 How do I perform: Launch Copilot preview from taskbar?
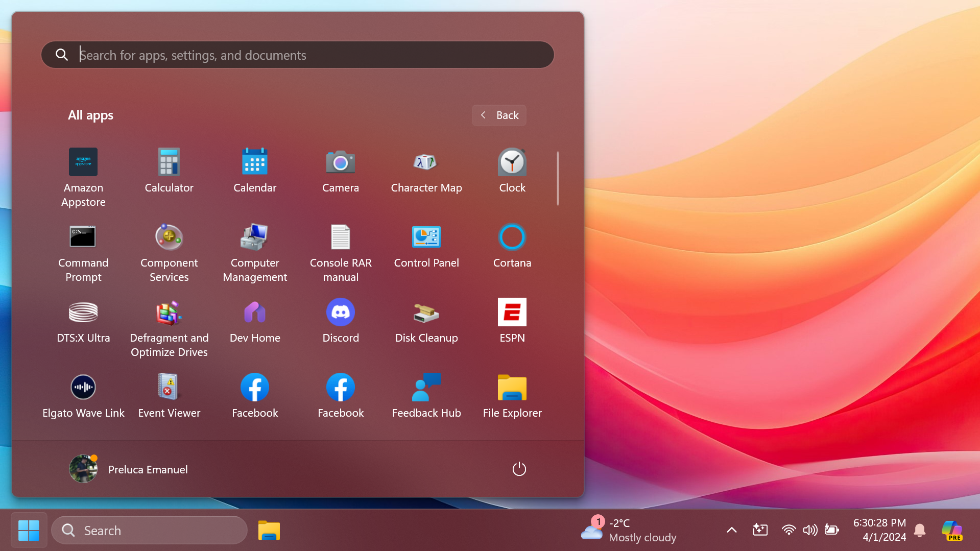(952, 530)
